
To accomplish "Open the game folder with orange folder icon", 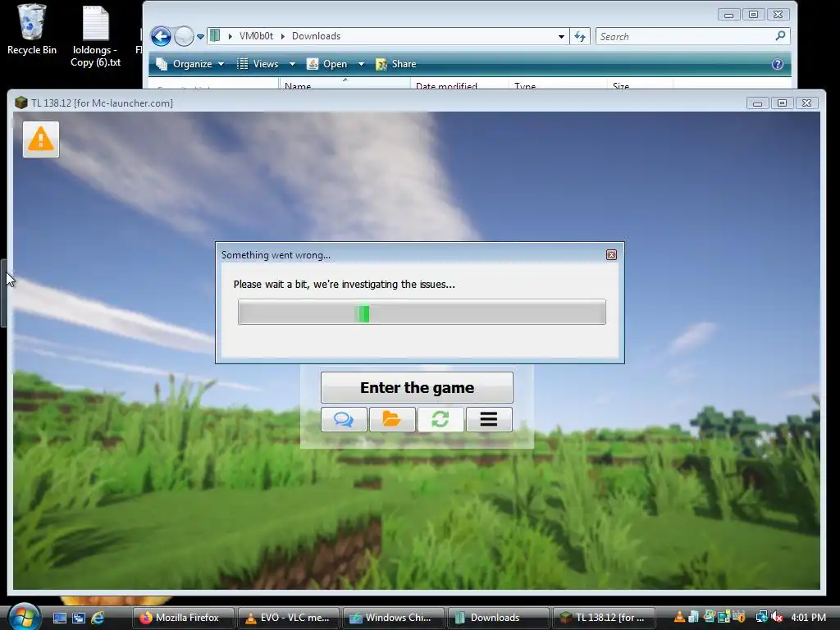I will click(392, 419).
